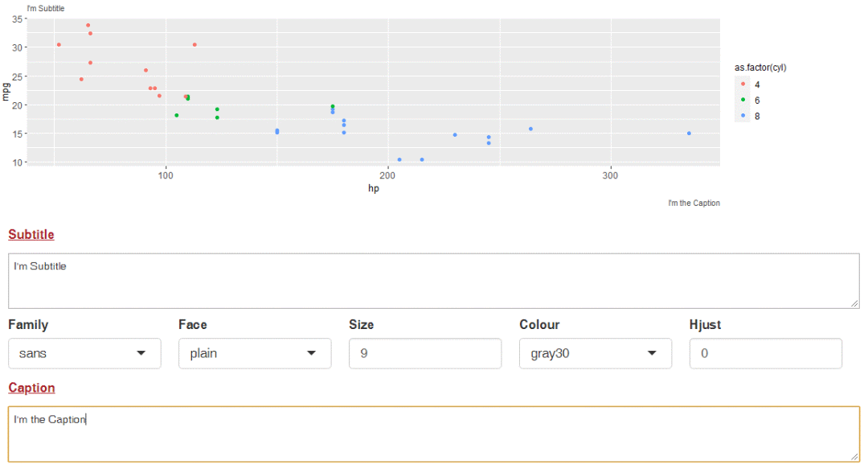
Task: Open the Caption section link
Action: tap(31, 388)
